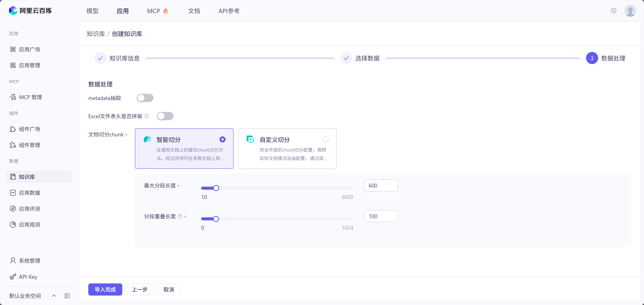Open the MCP top navigation tab
The width and height of the screenshot is (644, 305).
[x=153, y=11]
